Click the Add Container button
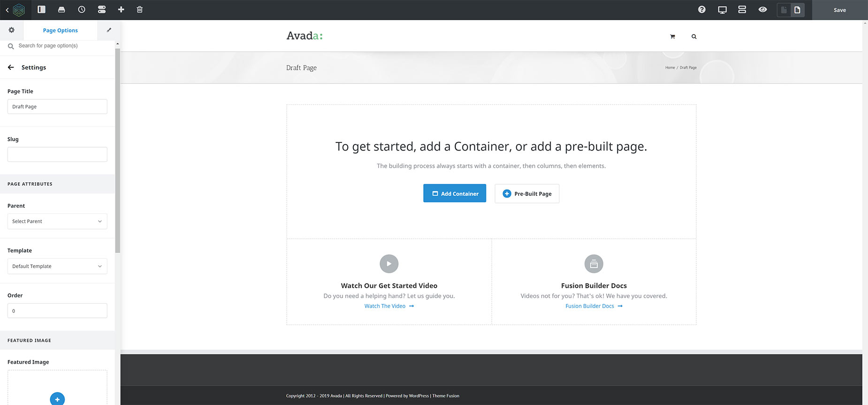Viewport: 868px width, 405px height. tap(455, 194)
